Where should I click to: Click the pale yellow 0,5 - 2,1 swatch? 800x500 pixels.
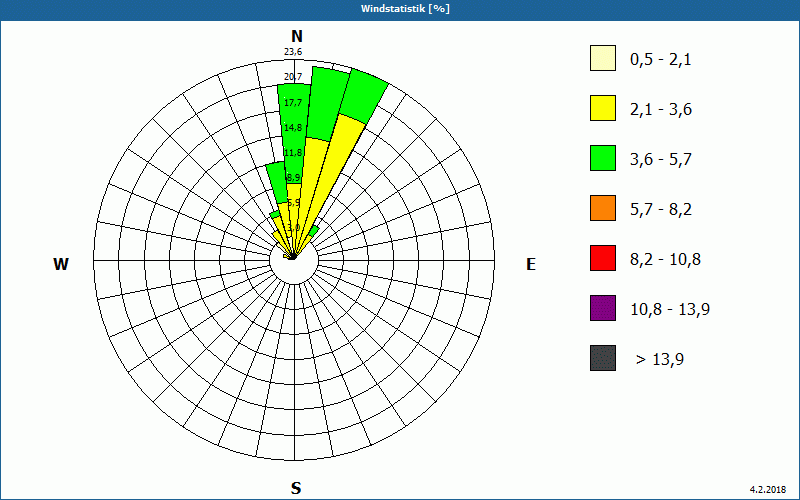(x=603, y=58)
